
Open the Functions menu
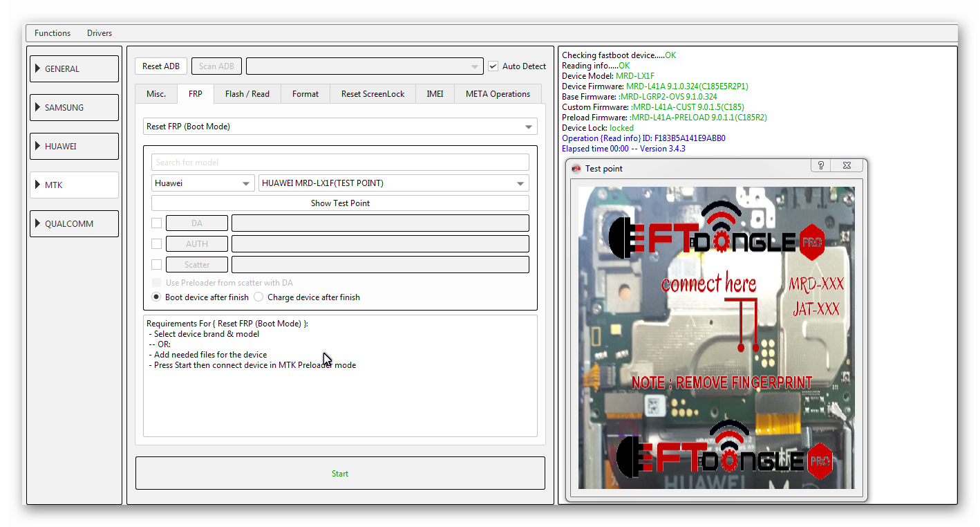tap(53, 33)
